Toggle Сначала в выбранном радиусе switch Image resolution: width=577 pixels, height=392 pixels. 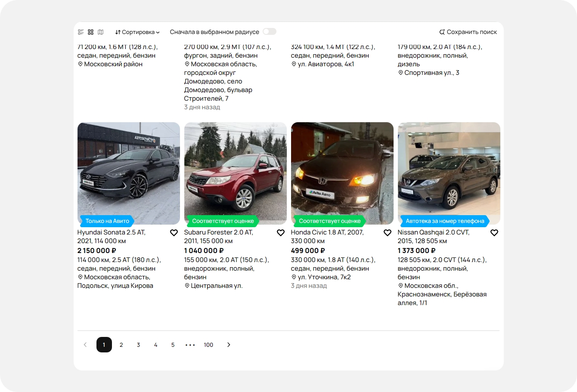coord(270,32)
